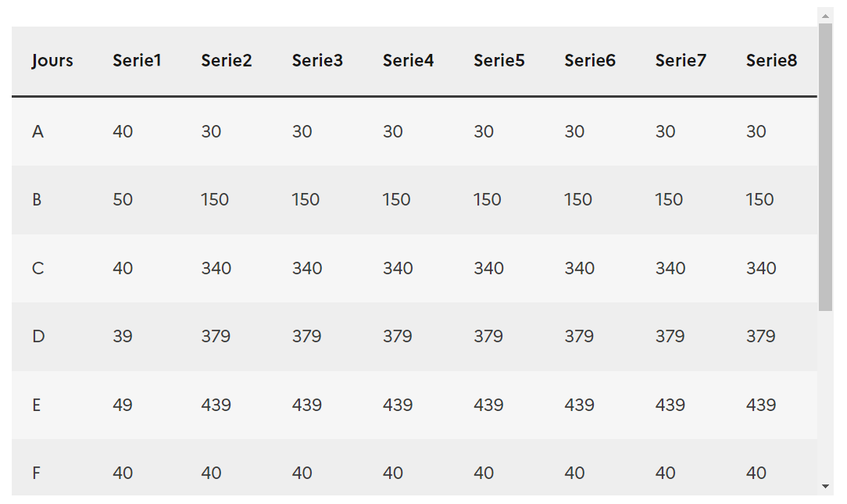This screenshot has width=847, height=504.
Task: Click the Serie3 column header
Action: click(317, 60)
